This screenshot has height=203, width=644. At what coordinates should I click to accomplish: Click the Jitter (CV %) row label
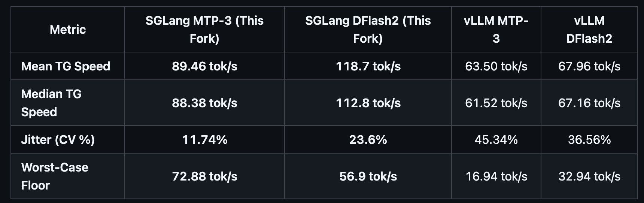click(x=58, y=140)
